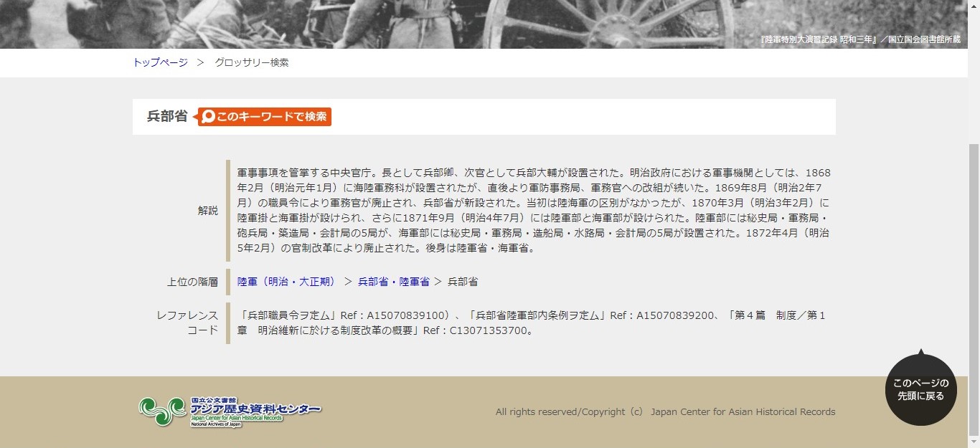Search using the このキーワードで検索 button
This screenshot has width=980, height=448.
pyautogui.click(x=265, y=116)
